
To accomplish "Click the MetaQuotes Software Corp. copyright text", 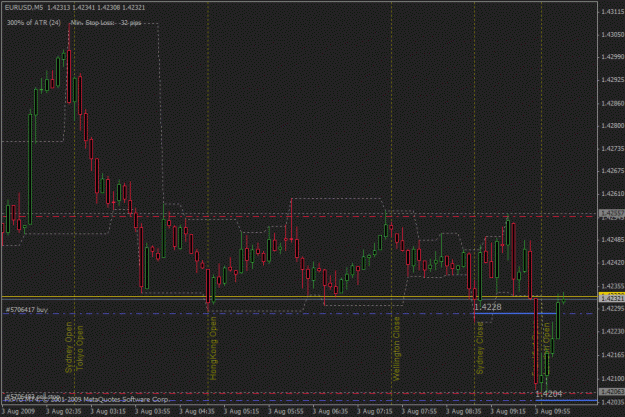I will pyautogui.click(x=88, y=399).
